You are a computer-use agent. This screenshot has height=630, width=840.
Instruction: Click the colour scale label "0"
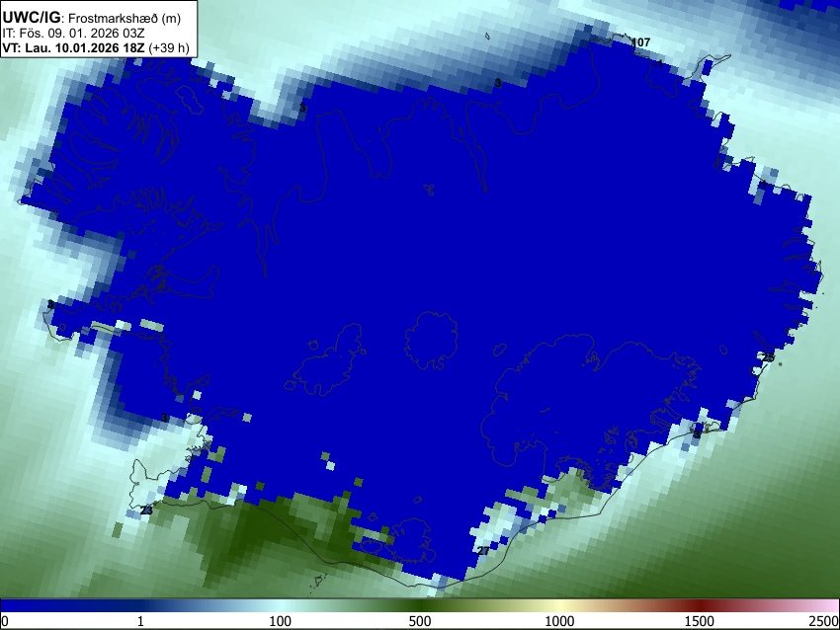(5, 621)
